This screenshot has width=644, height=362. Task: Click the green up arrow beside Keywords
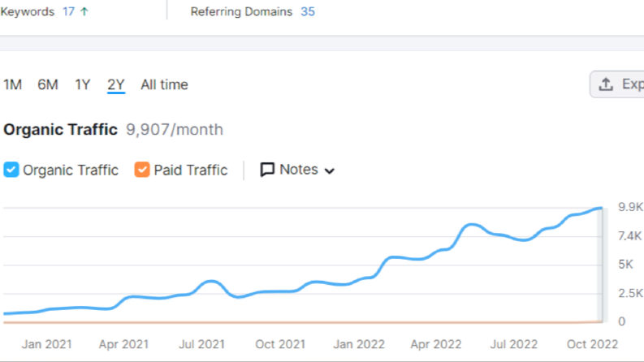pyautogui.click(x=84, y=11)
